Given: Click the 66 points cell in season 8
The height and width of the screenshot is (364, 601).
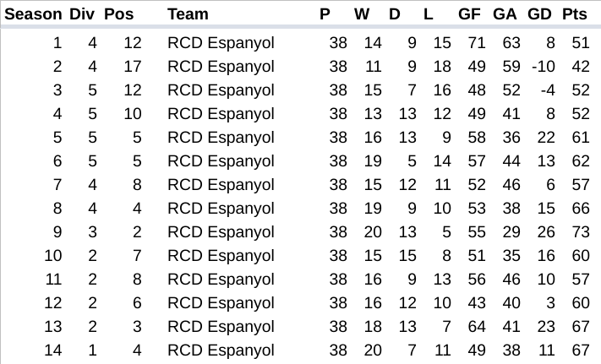Looking at the screenshot, I should [x=580, y=209].
